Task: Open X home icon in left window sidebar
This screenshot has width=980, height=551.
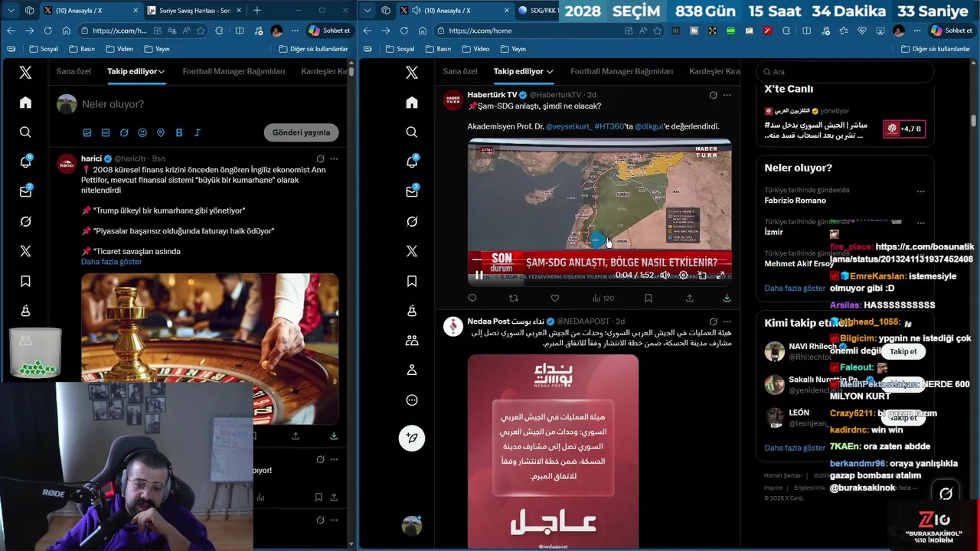Action: point(25,103)
